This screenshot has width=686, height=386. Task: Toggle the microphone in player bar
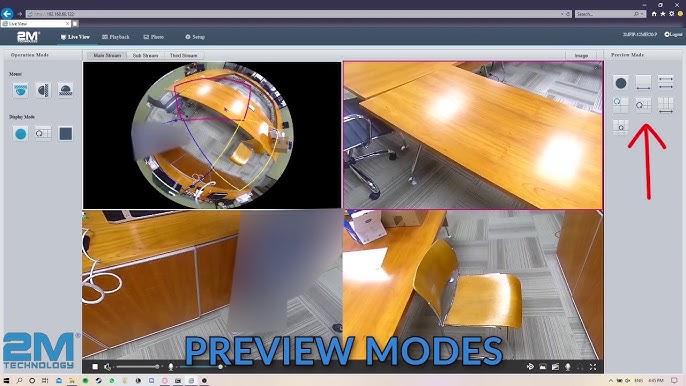point(171,367)
